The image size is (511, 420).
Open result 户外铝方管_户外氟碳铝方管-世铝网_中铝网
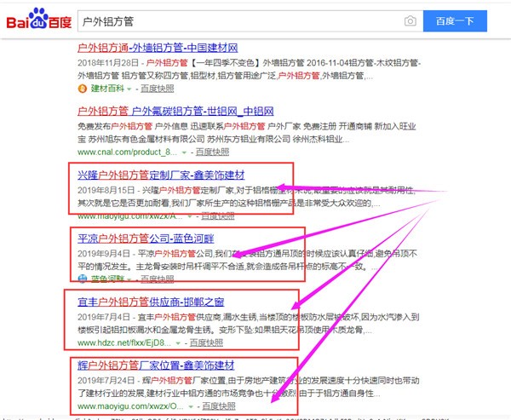175,112
